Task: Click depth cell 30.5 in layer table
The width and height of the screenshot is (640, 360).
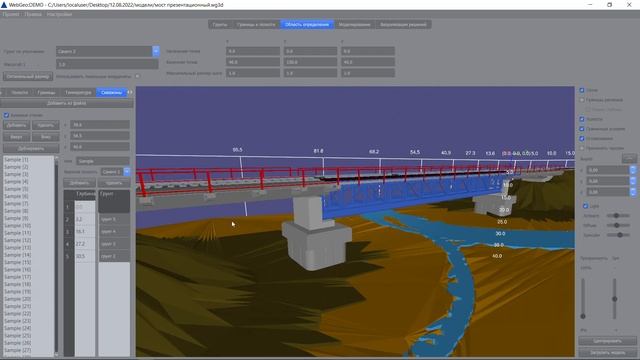Action: click(x=85, y=256)
